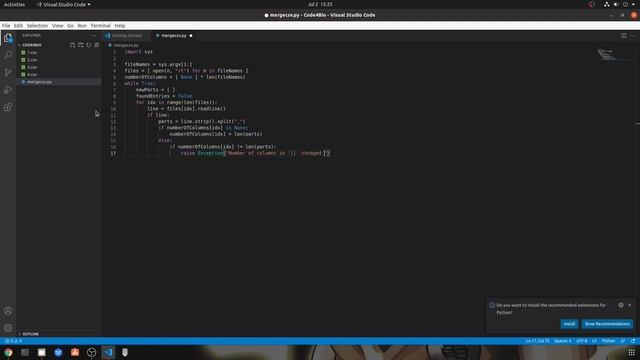Launch Chrome from the taskbar
This screenshot has height=360, width=640.
(x=8, y=352)
